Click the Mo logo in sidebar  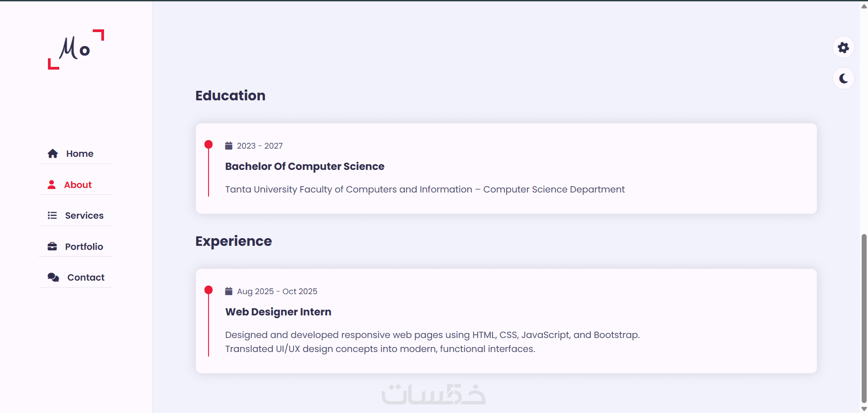(x=76, y=49)
